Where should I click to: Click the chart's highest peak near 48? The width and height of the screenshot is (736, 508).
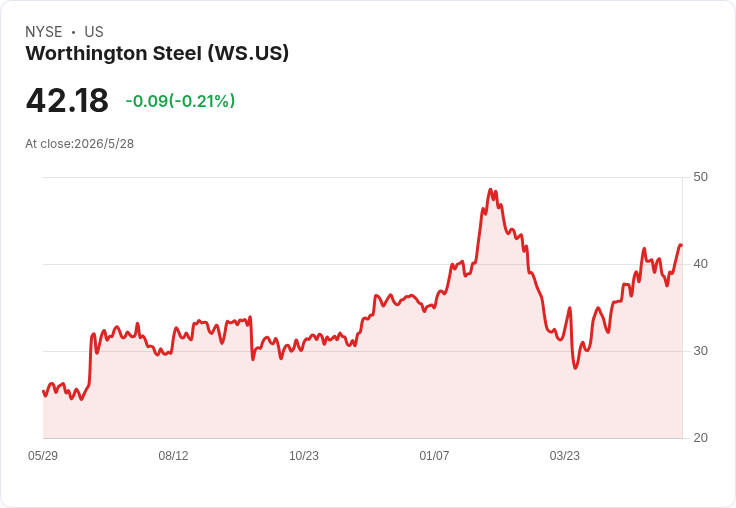(491, 189)
